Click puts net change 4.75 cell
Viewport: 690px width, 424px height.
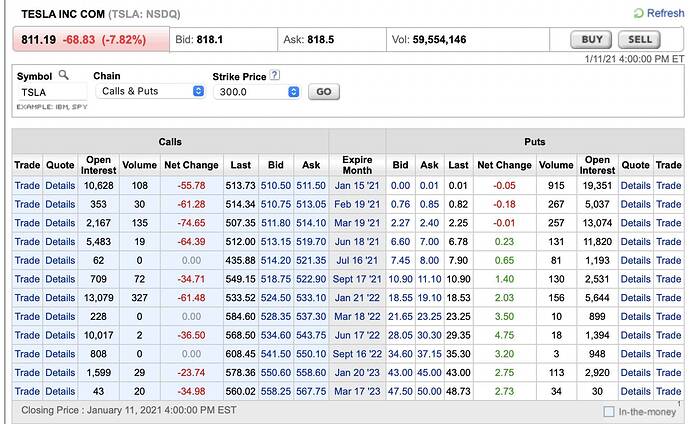[x=504, y=335]
